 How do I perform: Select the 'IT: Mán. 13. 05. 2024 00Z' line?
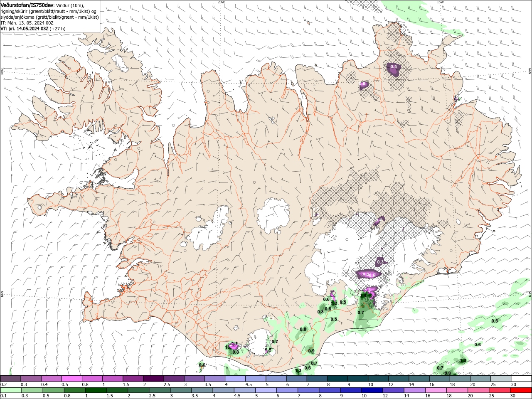[x=27, y=23]
